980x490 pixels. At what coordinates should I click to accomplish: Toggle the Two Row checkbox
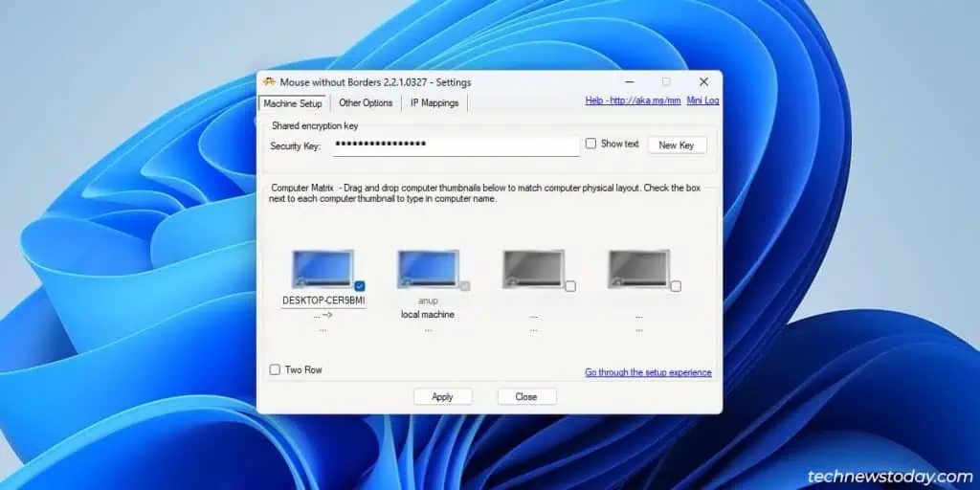(275, 370)
